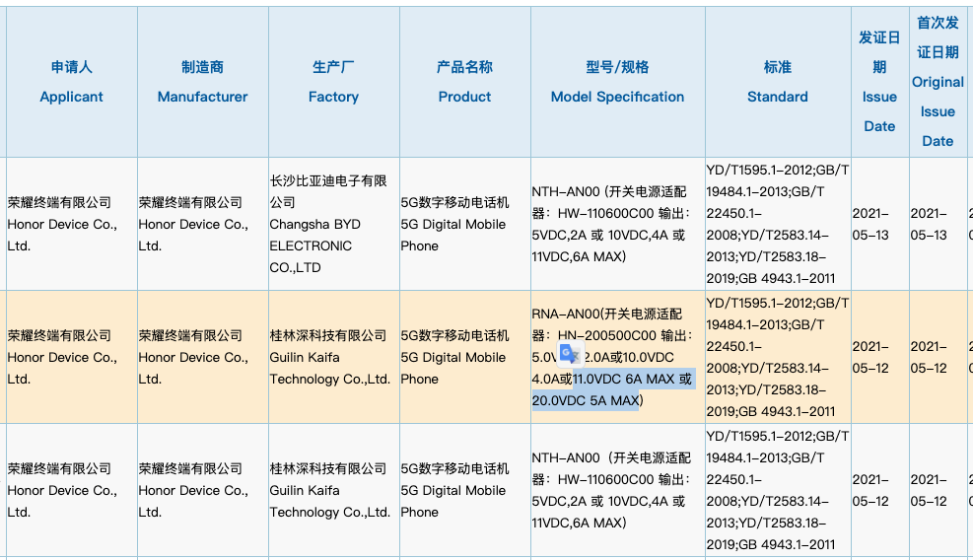Click the Product column header
973x560 pixels.
point(464,82)
